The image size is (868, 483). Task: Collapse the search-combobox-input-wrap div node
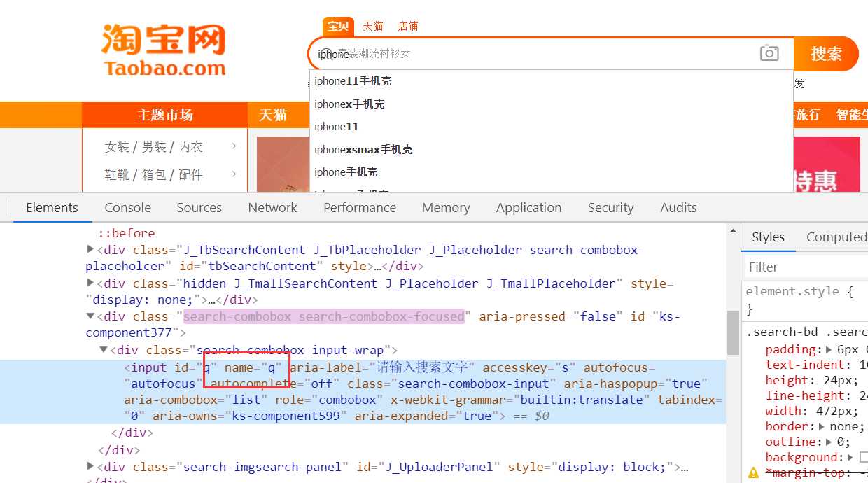click(x=104, y=350)
